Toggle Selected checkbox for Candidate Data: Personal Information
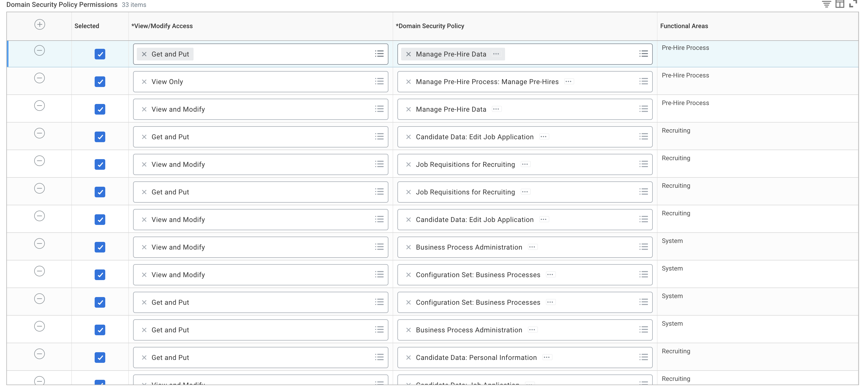Image resolution: width=868 pixels, height=392 pixels. coord(100,358)
